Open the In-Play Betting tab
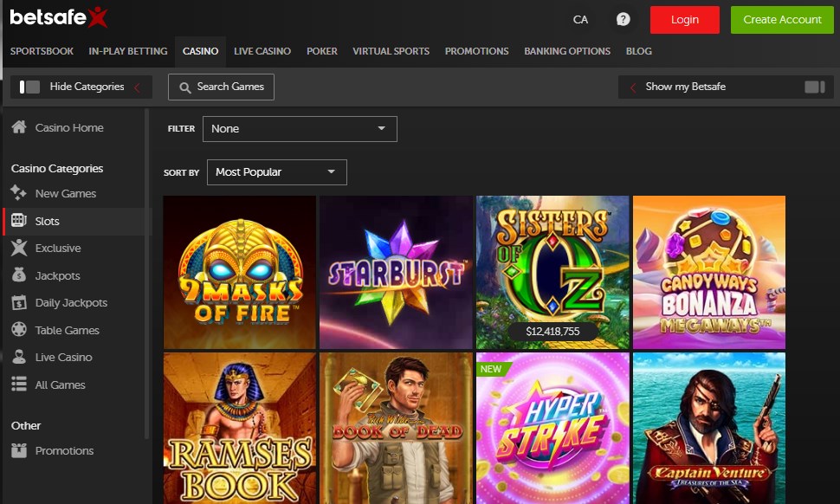The height and width of the screenshot is (504, 840). [x=128, y=51]
